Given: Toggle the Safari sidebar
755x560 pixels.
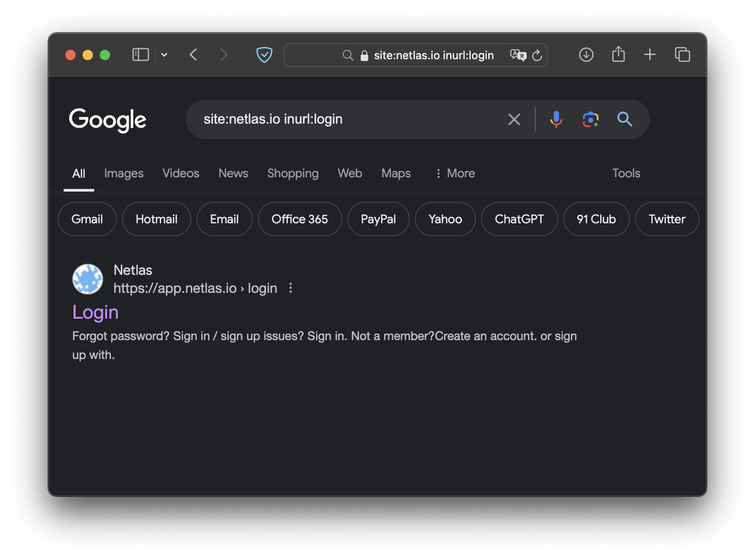Looking at the screenshot, I should [140, 54].
